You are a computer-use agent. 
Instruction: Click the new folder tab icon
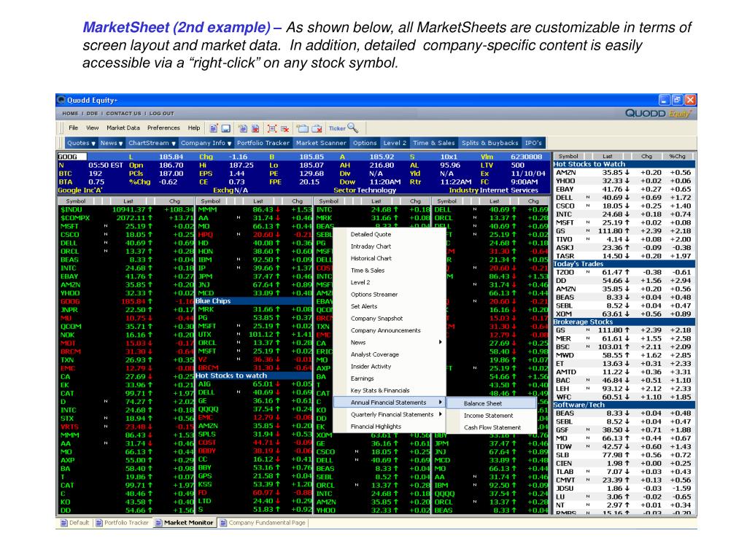302,128
